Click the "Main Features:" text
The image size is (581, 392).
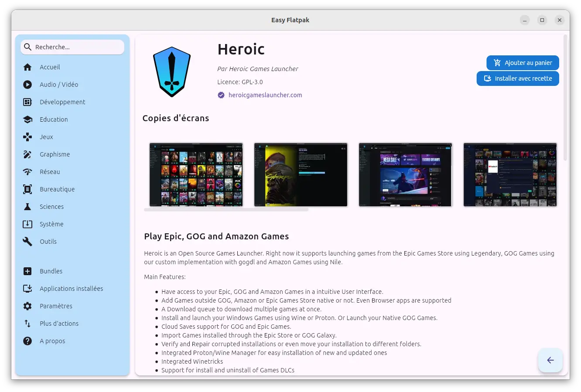click(165, 277)
